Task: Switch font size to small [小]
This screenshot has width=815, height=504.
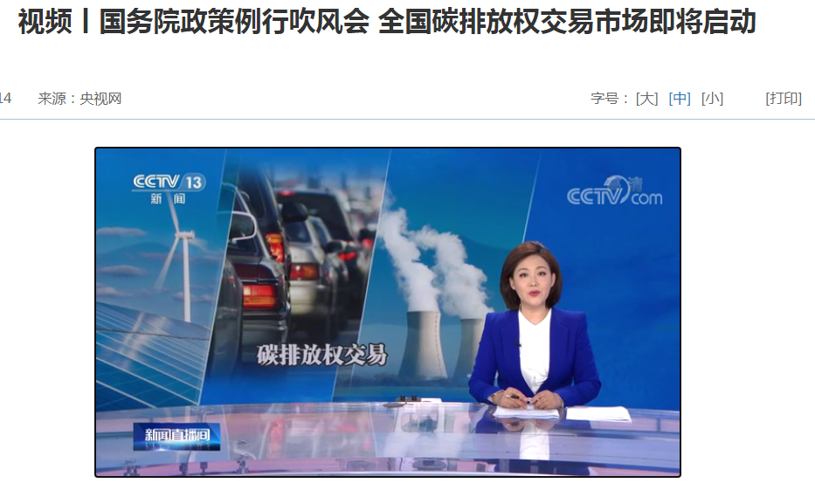Action: point(712,98)
